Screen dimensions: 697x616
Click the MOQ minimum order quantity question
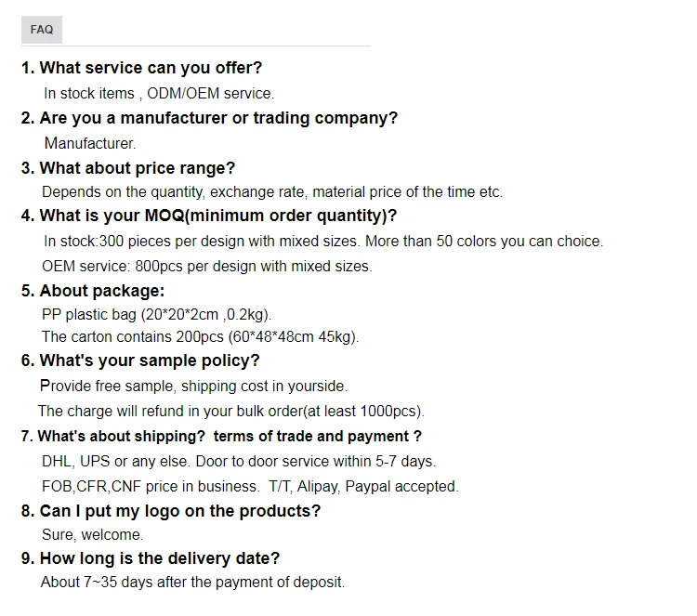tap(209, 216)
